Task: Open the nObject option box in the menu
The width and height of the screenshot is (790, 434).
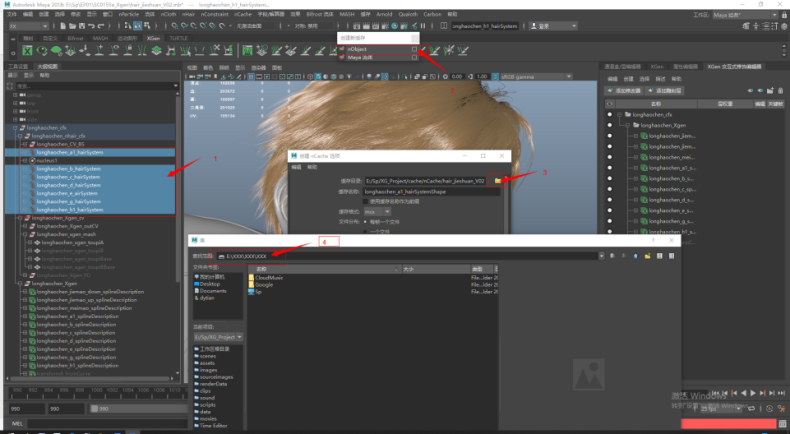Action: point(415,48)
